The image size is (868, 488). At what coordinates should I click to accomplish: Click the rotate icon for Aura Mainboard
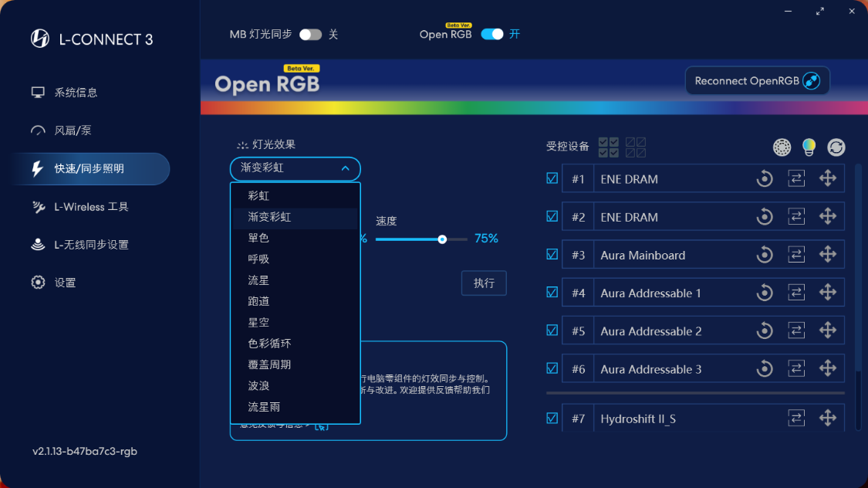(765, 255)
